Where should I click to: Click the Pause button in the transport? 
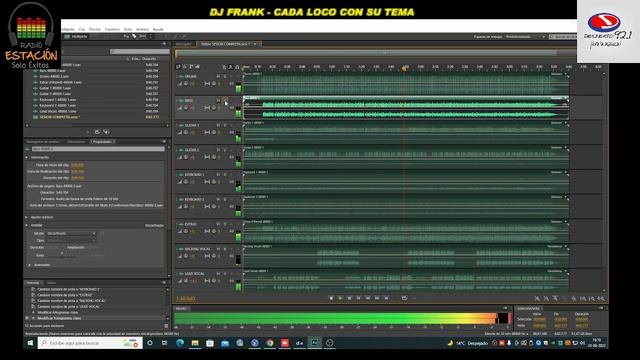pyautogui.click(x=349, y=298)
